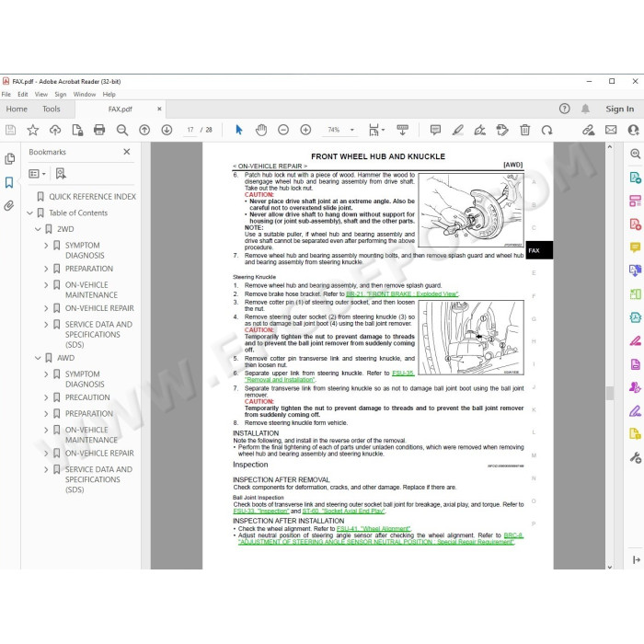The image size is (644, 644).
Task: Zoom in with plus icon
Action: click(x=305, y=131)
